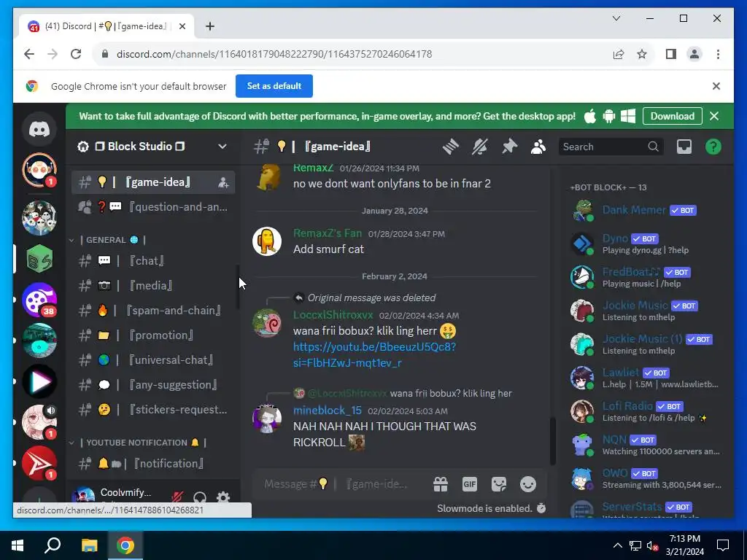
Task: Open Help question mark icon
Action: point(713,147)
